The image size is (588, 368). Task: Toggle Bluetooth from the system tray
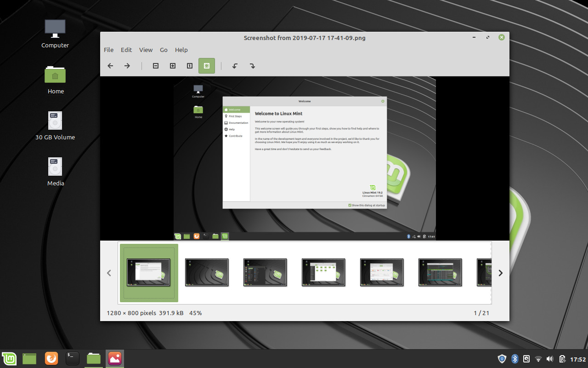514,358
